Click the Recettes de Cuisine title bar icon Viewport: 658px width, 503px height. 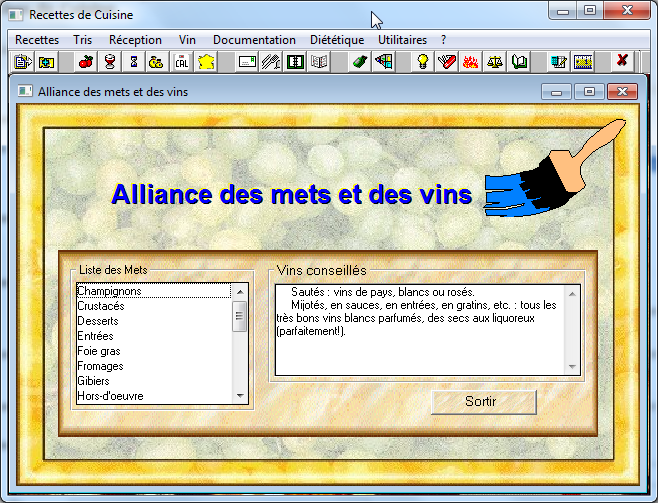16,15
